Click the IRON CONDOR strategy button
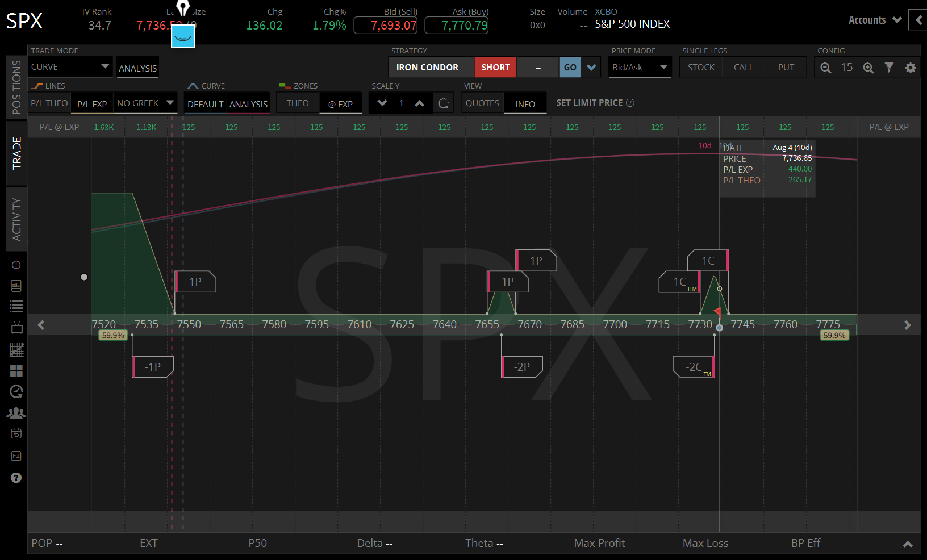 (431, 67)
